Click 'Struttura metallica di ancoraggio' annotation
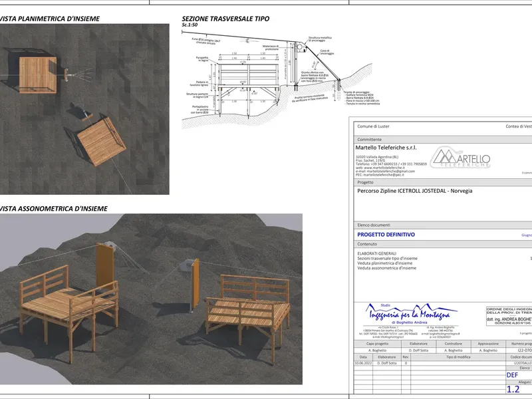532x399 pixels. click(320, 39)
